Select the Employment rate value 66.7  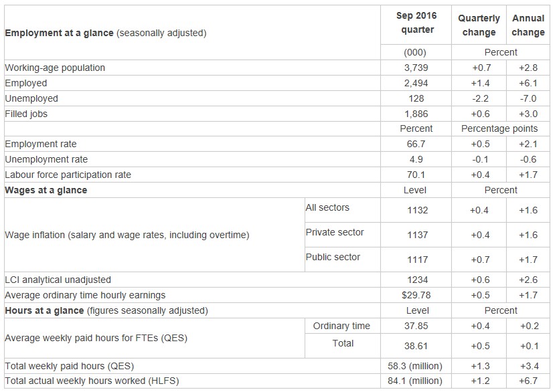click(x=416, y=144)
